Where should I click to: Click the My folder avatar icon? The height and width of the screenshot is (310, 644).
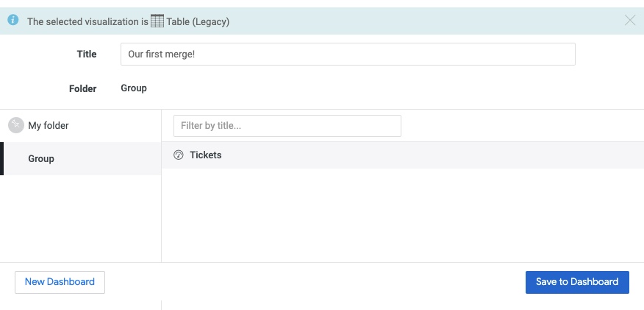(x=16, y=125)
